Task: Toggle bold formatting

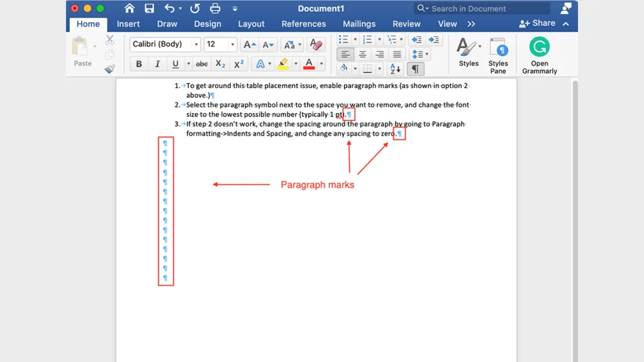Action: (139, 64)
